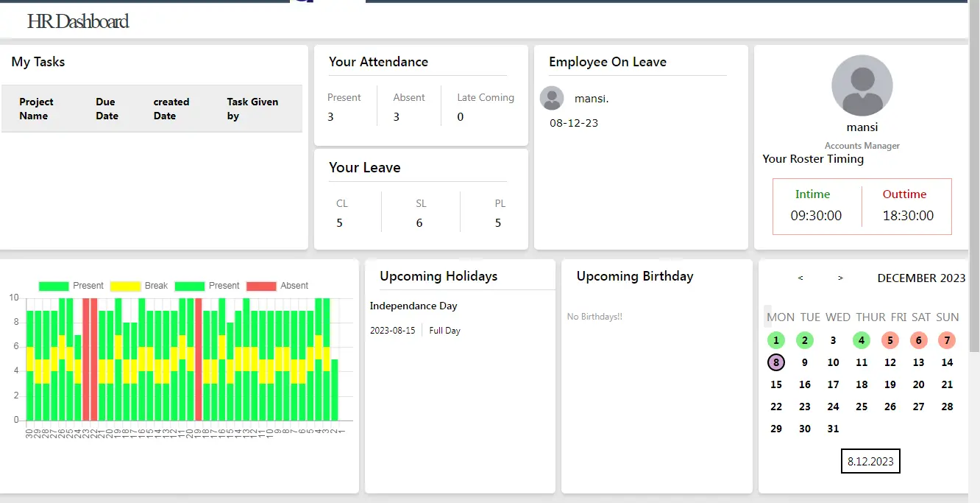Click the Full Day holiday label
The image size is (980, 503).
(444, 331)
